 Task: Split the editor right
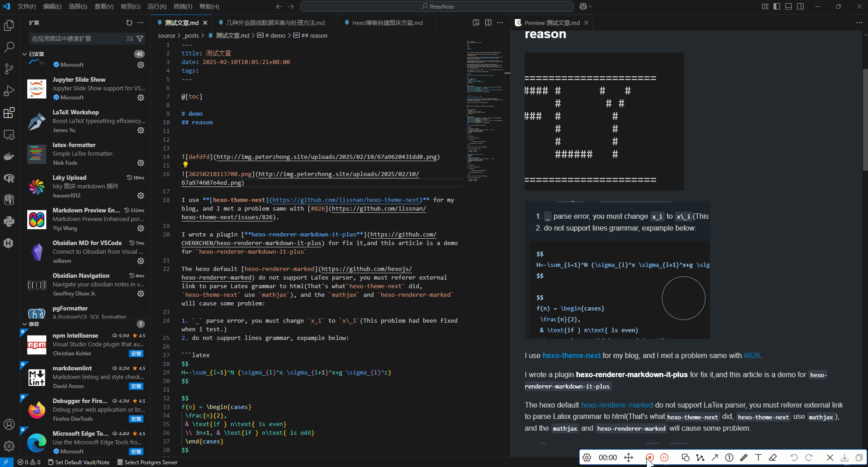pos(488,23)
